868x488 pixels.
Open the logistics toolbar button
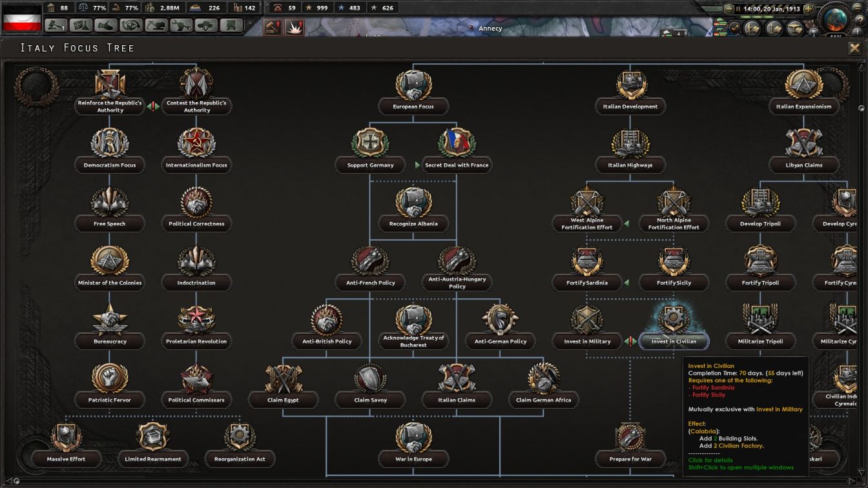tap(231, 25)
